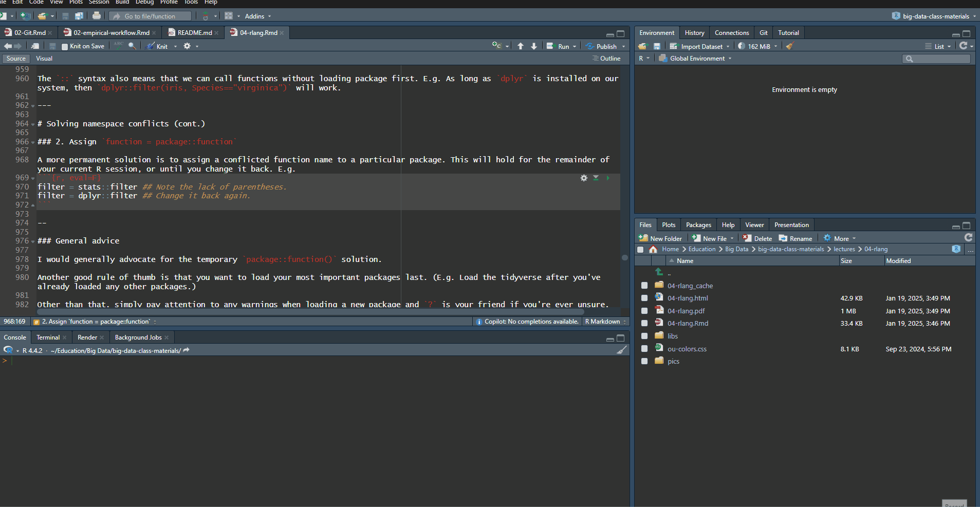This screenshot has height=507, width=980.
Task: Open the Global Environment dropdown
Action: point(695,59)
